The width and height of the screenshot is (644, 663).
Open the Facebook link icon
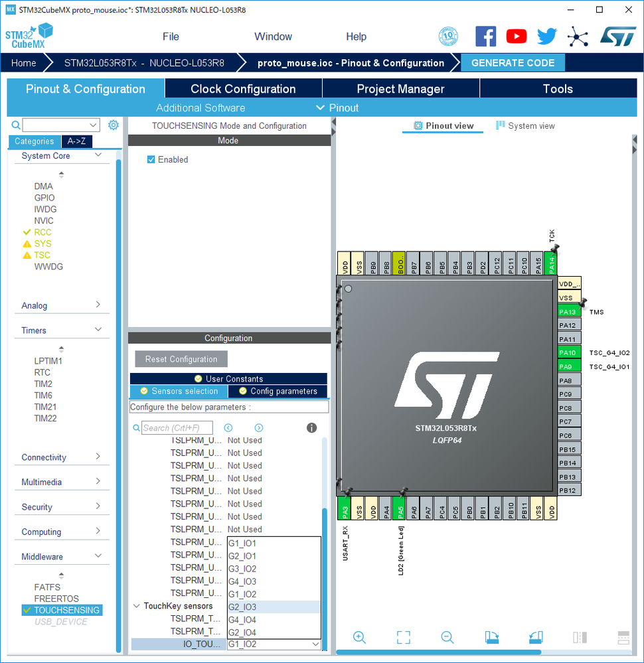485,37
